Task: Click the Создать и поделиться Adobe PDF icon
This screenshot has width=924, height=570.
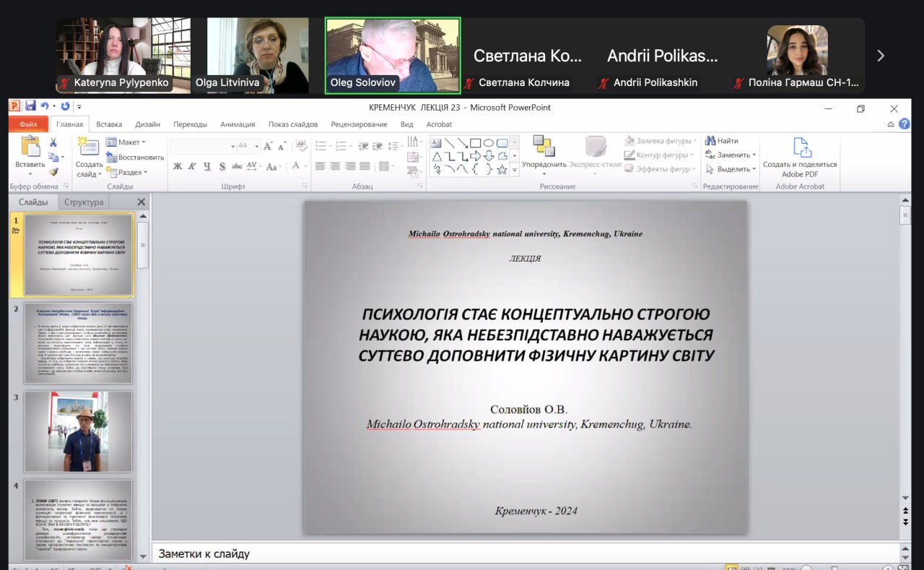Action: coord(801,147)
